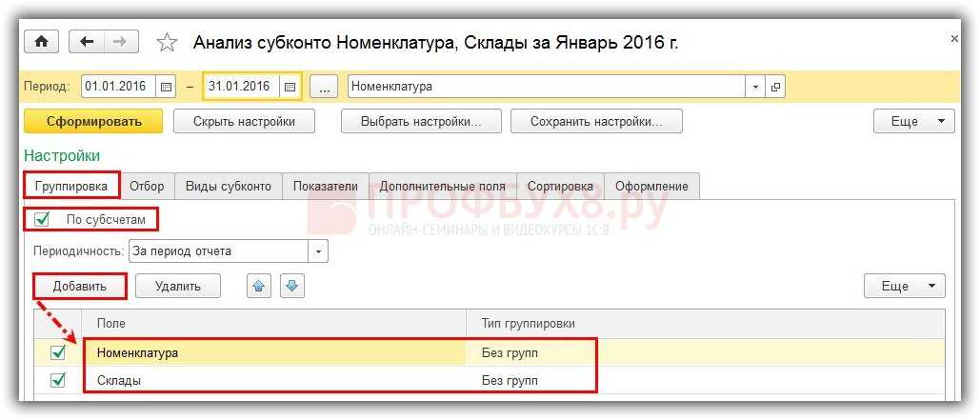Click Сохранить настройки button
This screenshot has width=980, height=420.
coord(596,121)
